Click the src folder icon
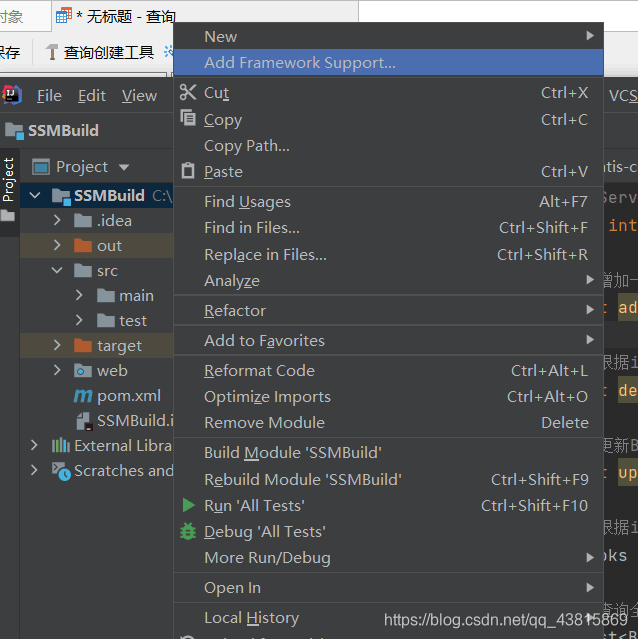638x639 pixels. click(x=83, y=271)
